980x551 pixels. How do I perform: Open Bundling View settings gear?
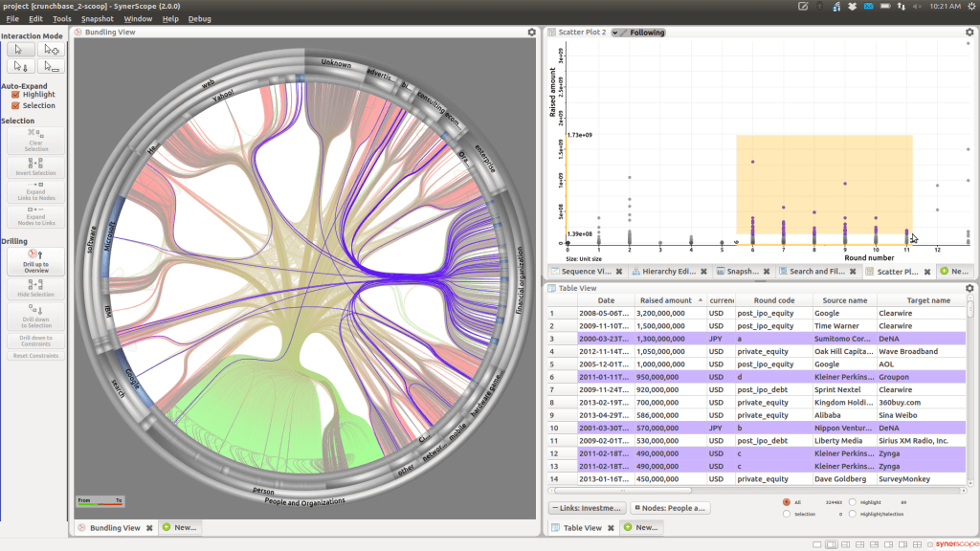531,33
